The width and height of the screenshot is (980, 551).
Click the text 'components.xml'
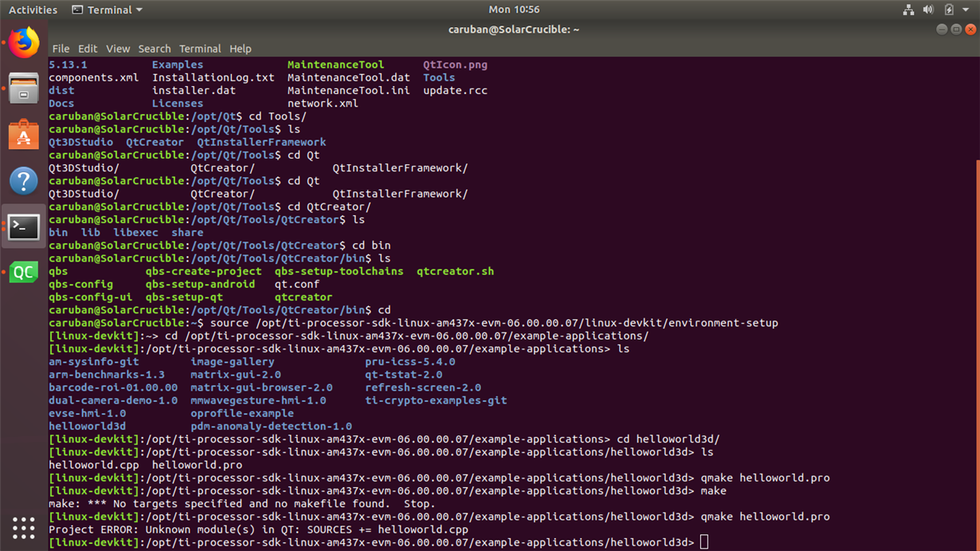pos(94,77)
